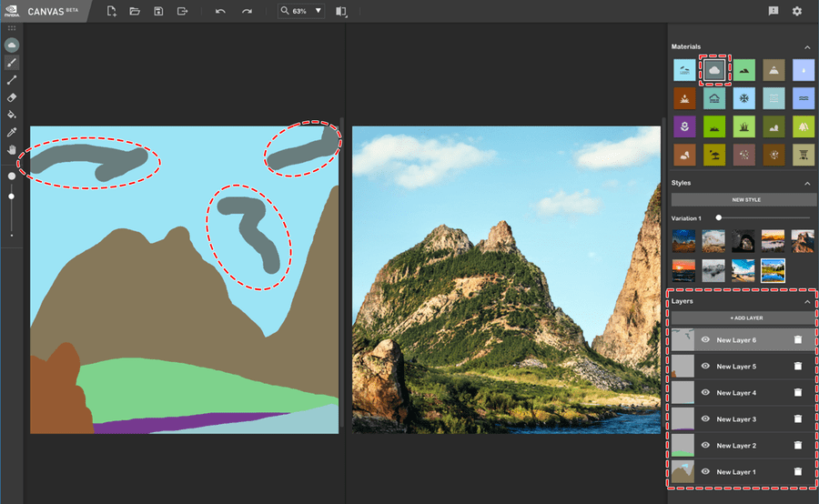819x504 pixels.
Task: Open the Settings gear icon
Action: 797,12
